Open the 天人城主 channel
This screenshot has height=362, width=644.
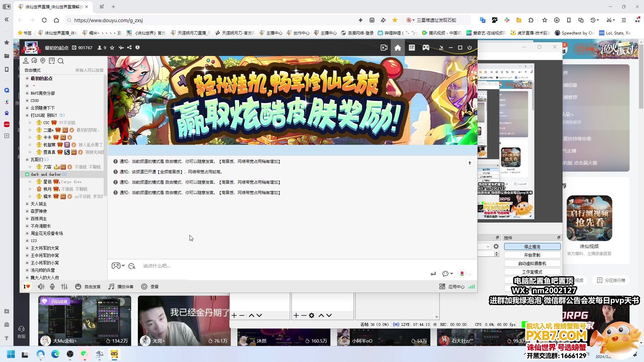tap(39, 204)
